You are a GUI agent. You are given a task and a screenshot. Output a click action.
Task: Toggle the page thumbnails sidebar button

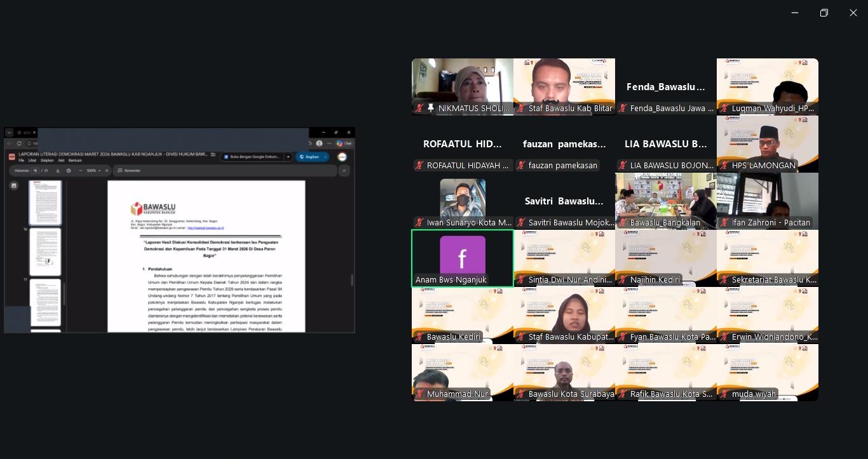coord(14,185)
